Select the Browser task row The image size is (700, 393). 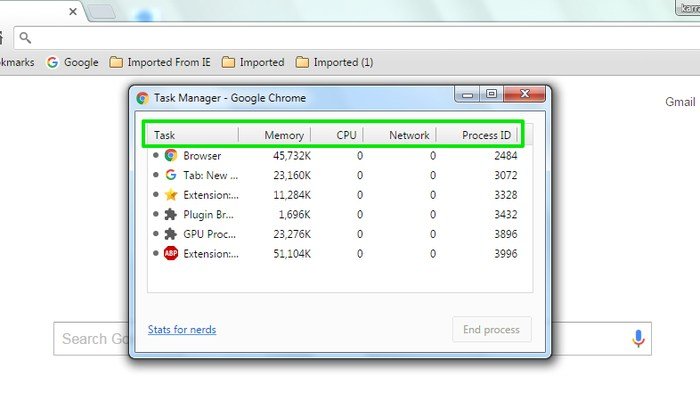click(x=340, y=155)
